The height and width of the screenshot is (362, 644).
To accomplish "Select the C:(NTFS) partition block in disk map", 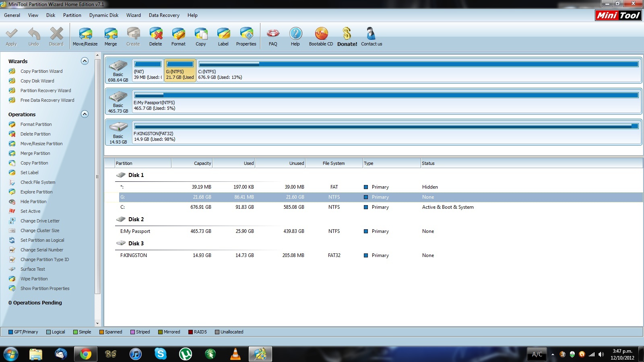I will (418, 70).
